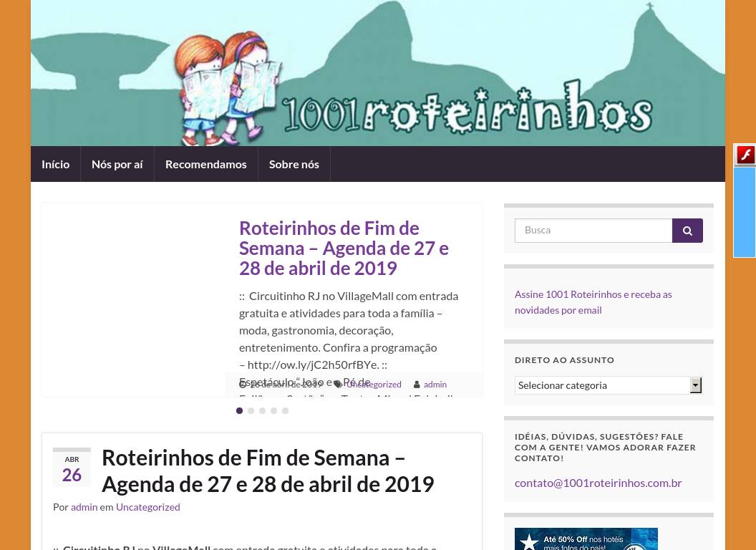Open the Selecionar categoria dropdown
This screenshot has height=550, width=756.
pos(609,385)
